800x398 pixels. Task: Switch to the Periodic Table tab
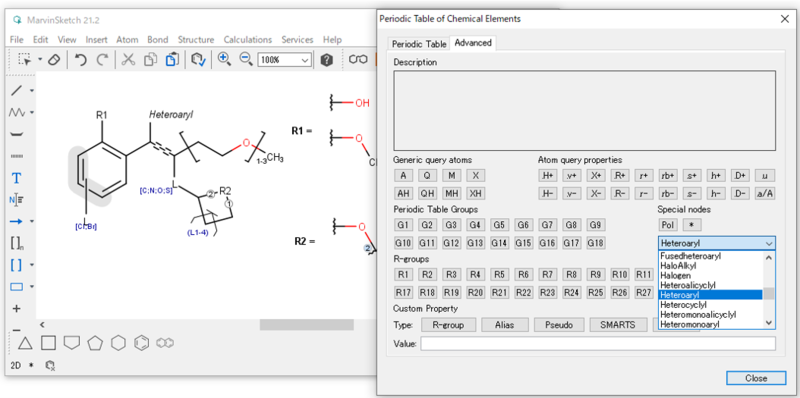[x=419, y=44]
